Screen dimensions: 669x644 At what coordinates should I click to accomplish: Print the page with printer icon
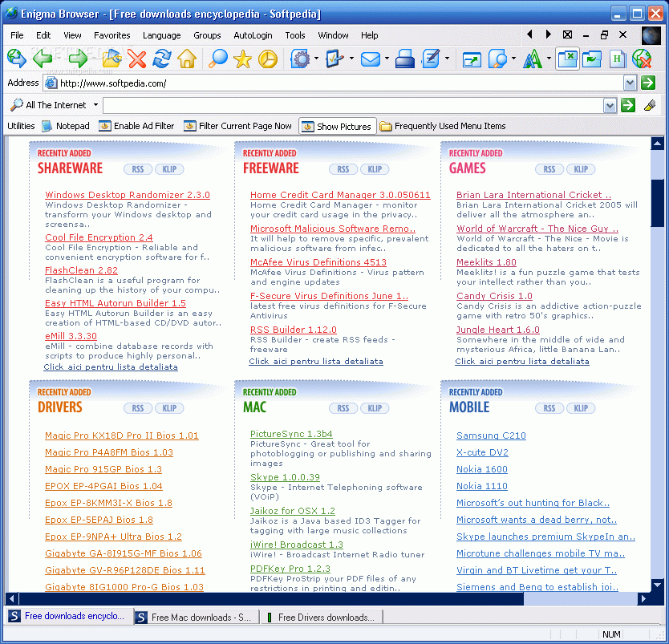[404, 59]
